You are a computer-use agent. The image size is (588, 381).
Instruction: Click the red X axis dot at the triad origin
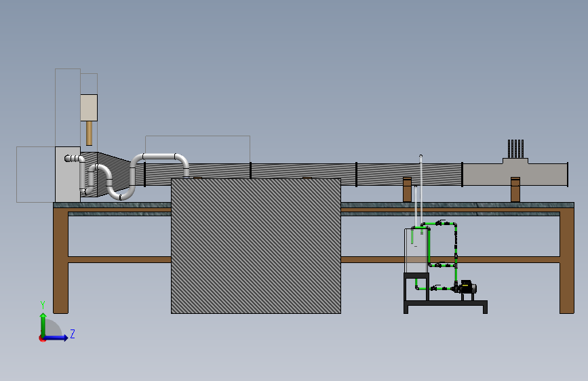tap(42, 338)
